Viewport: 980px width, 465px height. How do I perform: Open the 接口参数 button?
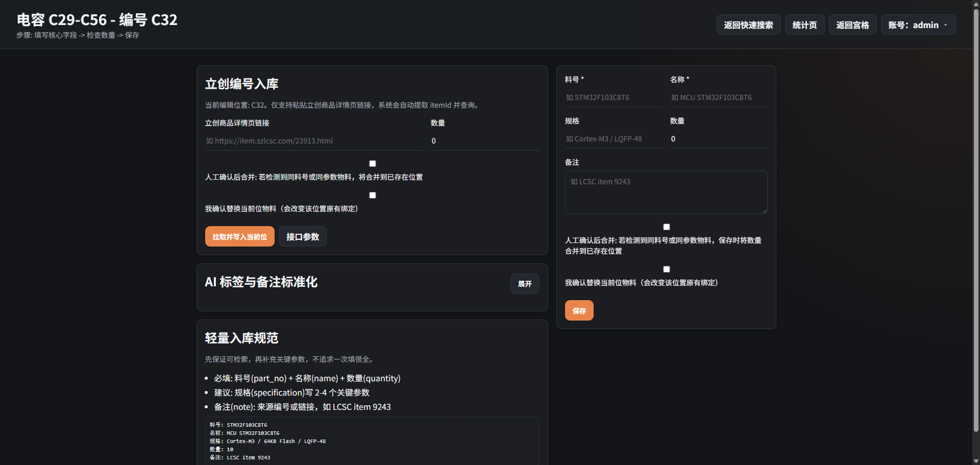pos(302,237)
